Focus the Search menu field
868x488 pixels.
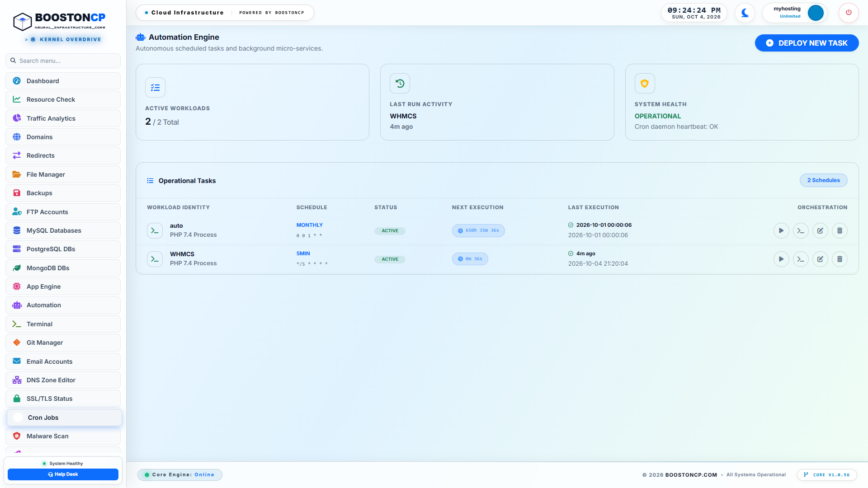tap(63, 61)
